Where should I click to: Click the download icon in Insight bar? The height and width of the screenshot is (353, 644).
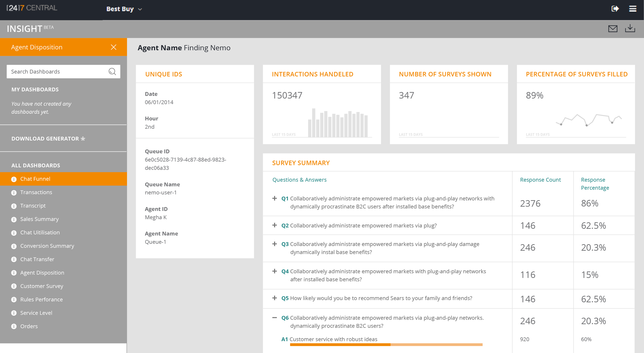coord(630,28)
